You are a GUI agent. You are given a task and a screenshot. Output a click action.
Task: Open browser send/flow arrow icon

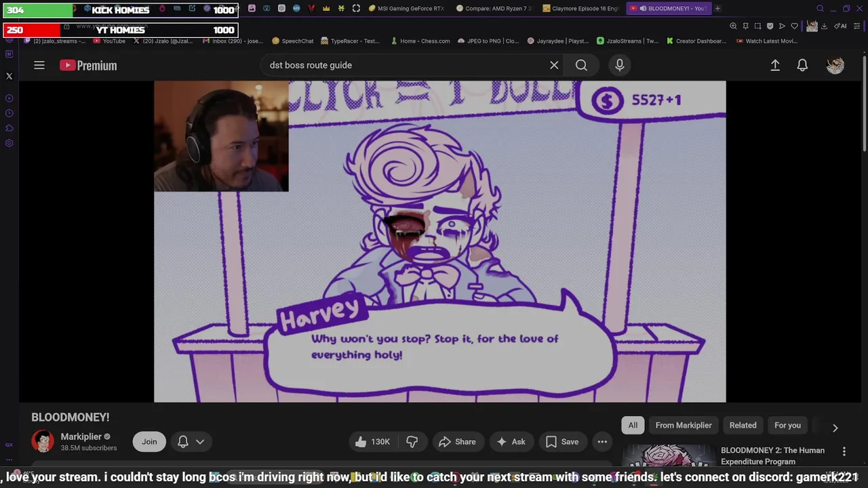(782, 26)
